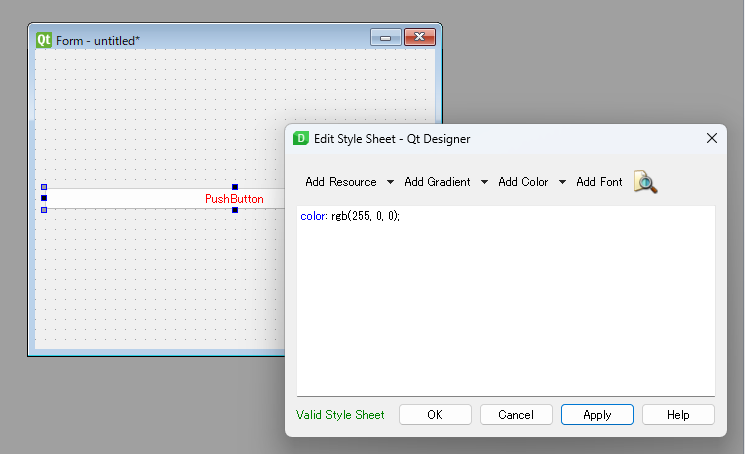Expand the Add Gradient dropdown arrow

(x=484, y=182)
